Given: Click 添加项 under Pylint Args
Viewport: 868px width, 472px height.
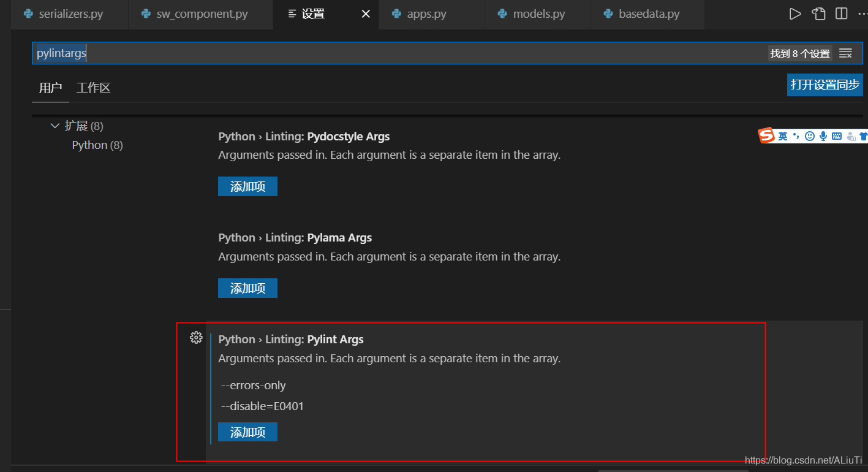Looking at the screenshot, I should click(247, 432).
